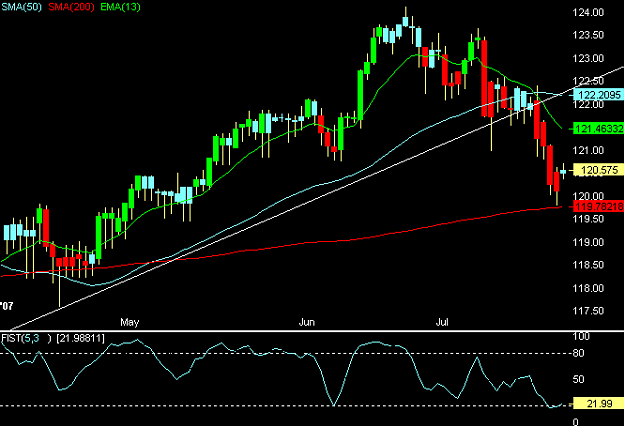Click the 117.50 price axis label

(x=588, y=311)
